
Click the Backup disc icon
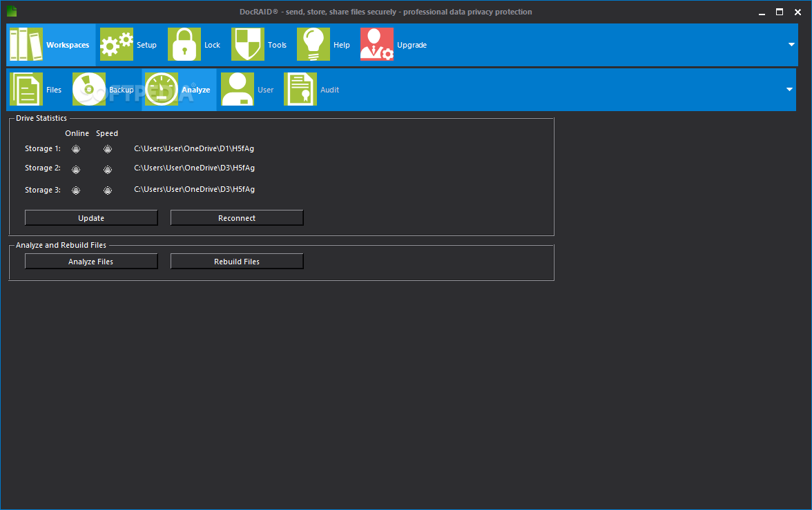click(x=89, y=89)
